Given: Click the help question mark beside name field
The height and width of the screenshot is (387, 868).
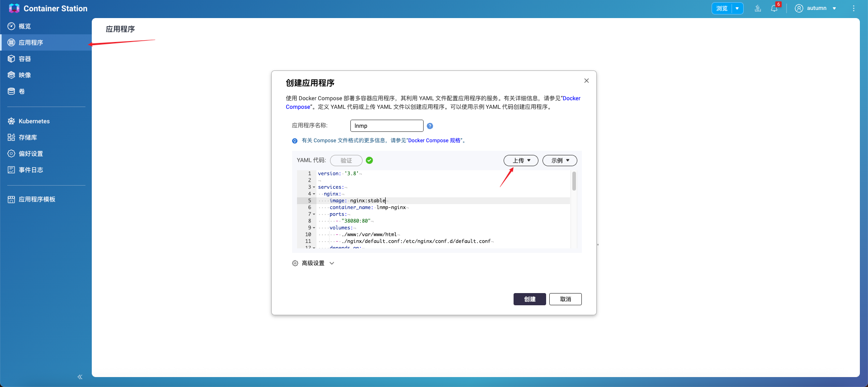Looking at the screenshot, I should tap(430, 126).
